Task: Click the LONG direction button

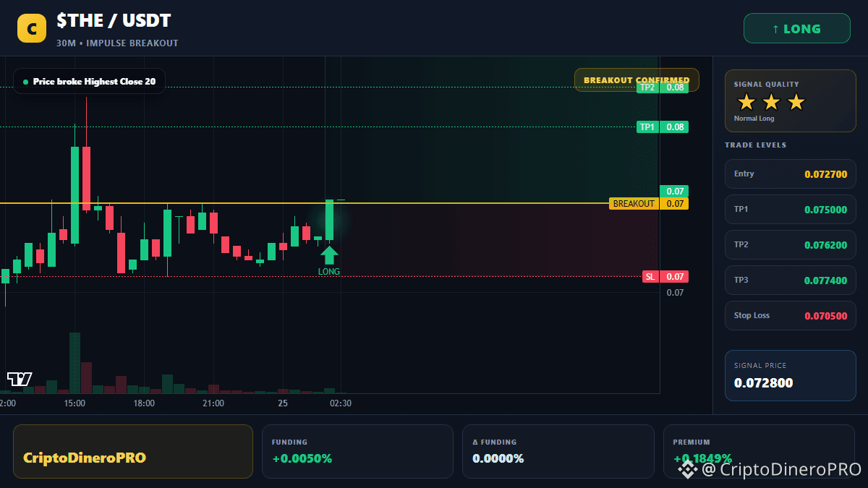Action: click(796, 29)
